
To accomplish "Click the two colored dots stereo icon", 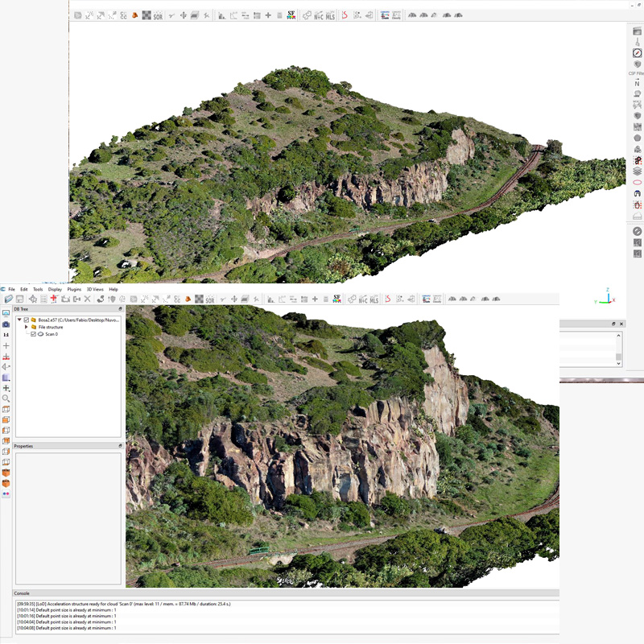I will (6, 494).
